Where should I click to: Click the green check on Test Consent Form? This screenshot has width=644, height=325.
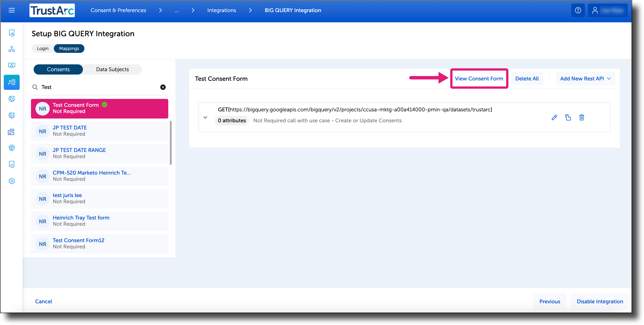coord(104,105)
